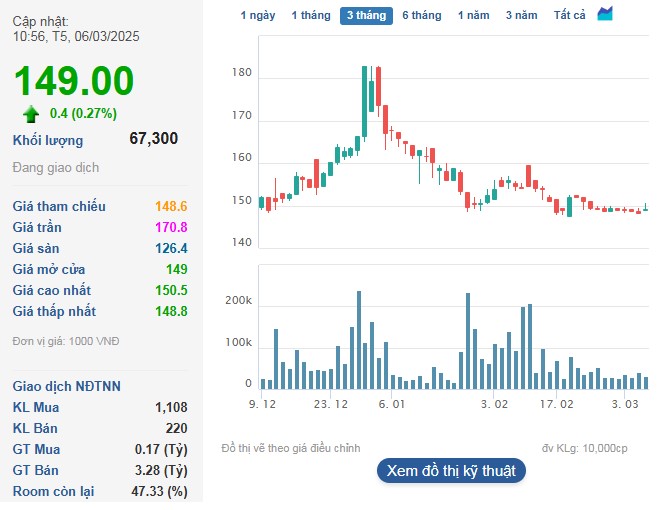Click the Khối lượng volume label

(48, 140)
